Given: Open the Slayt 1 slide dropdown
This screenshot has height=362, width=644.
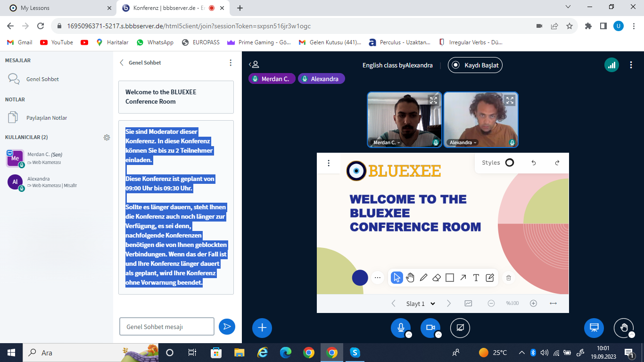Looking at the screenshot, I should [x=421, y=304].
